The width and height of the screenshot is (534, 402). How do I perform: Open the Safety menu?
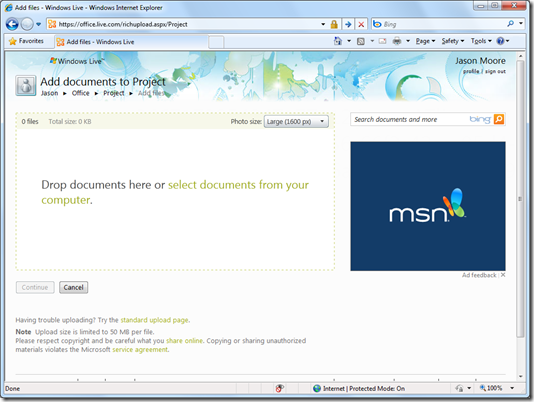[x=453, y=41]
